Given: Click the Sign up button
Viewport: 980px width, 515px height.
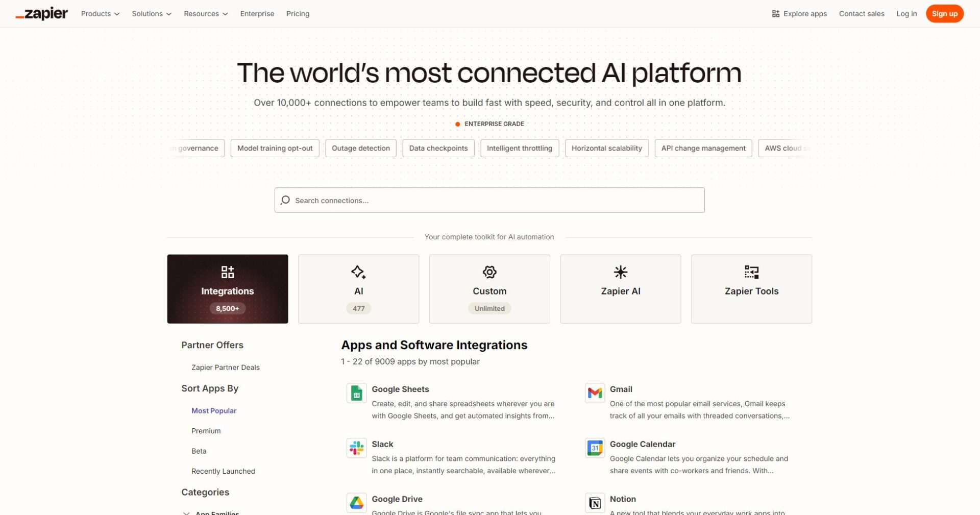Looking at the screenshot, I should click(944, 14).
